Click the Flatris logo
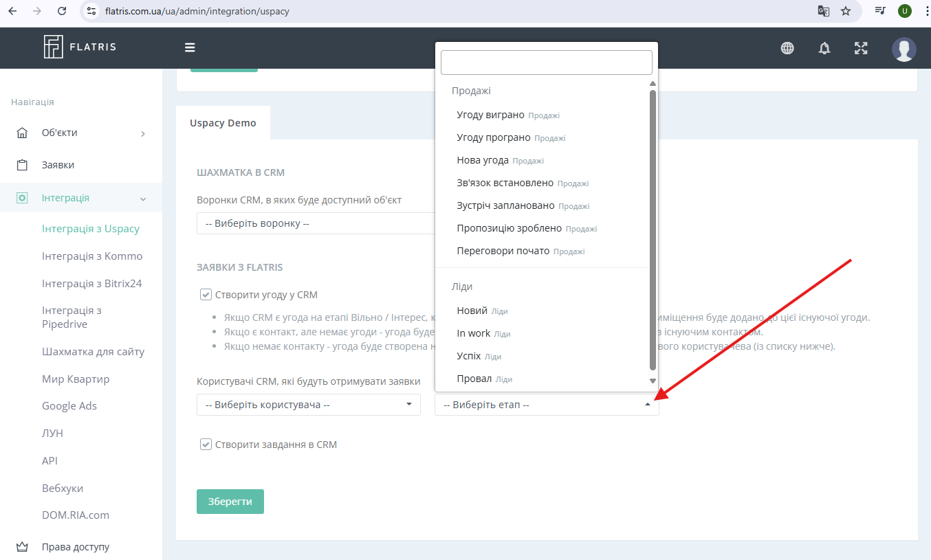931x560 pixels. pos(80,47)
